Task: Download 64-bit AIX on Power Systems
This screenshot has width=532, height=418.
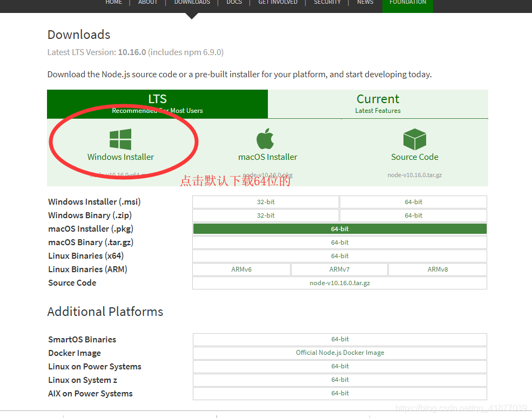Action: point(340,394)
